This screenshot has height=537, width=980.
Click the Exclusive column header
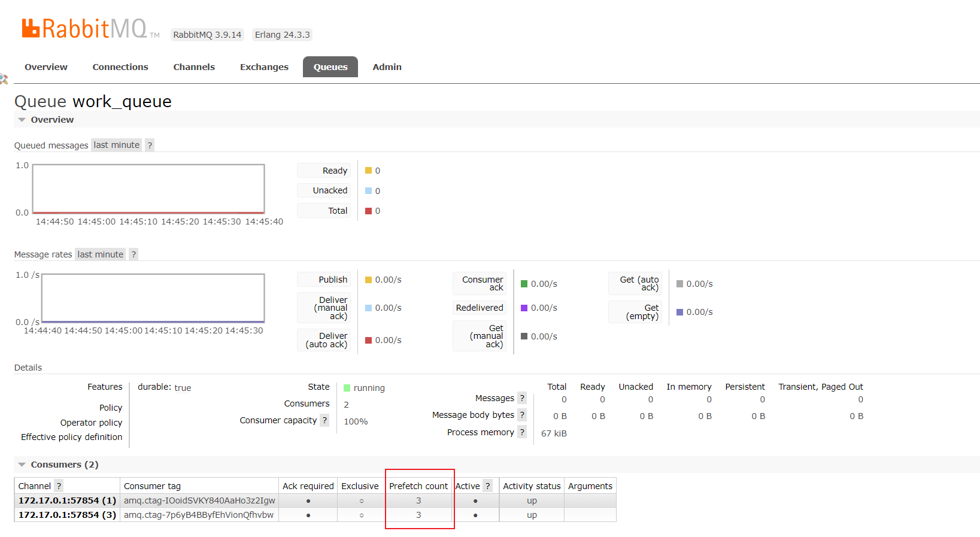pos(360,486)
